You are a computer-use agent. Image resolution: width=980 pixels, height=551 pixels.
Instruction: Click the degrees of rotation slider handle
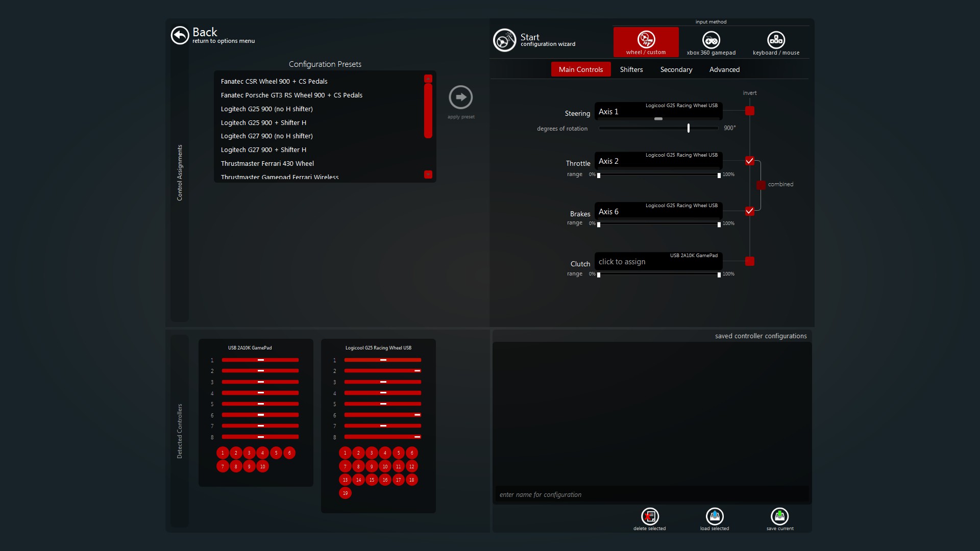click(x=688, y=128)
